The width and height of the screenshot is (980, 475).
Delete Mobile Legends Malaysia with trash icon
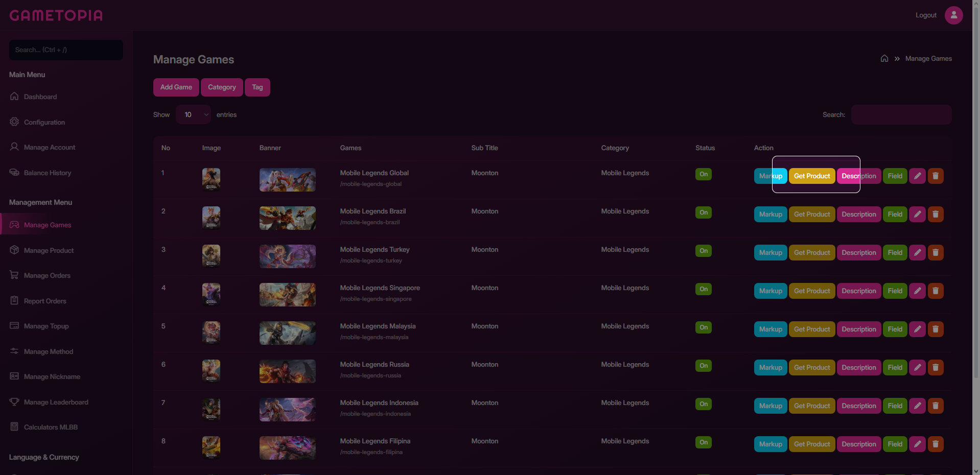pos(936,329)
